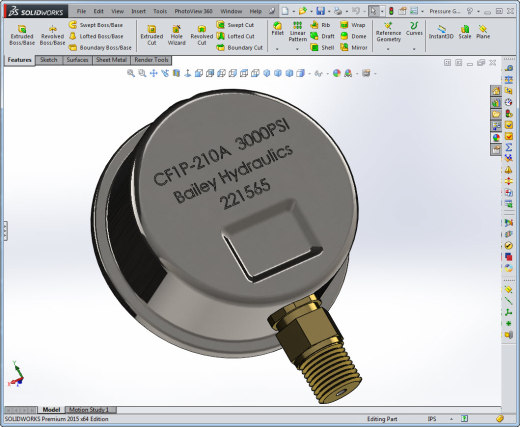Select the Revolved Cut tool
Image resolution: width=520 pixels, height=427 pixels.
pyautogui.click(x=201, y=35)
